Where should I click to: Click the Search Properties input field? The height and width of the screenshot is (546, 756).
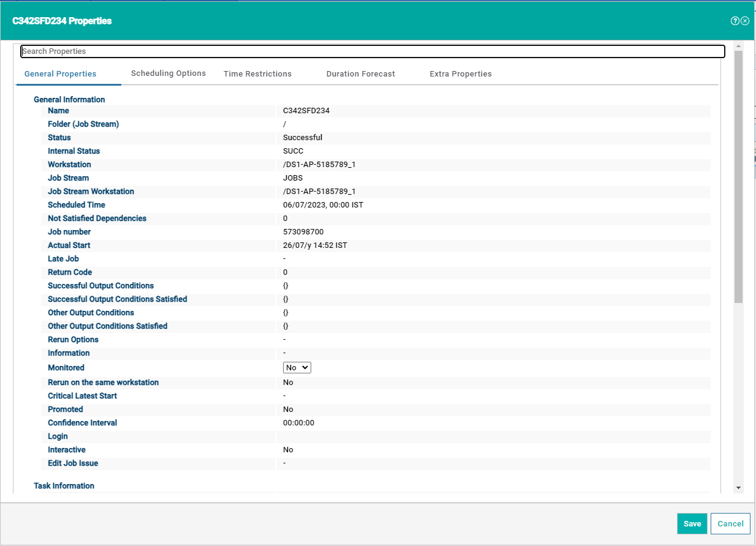tap(372, 51)
